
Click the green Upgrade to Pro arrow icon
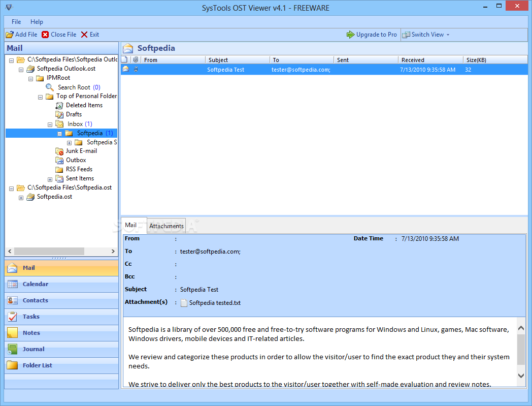pyautogui.click(x=350, y=35)
